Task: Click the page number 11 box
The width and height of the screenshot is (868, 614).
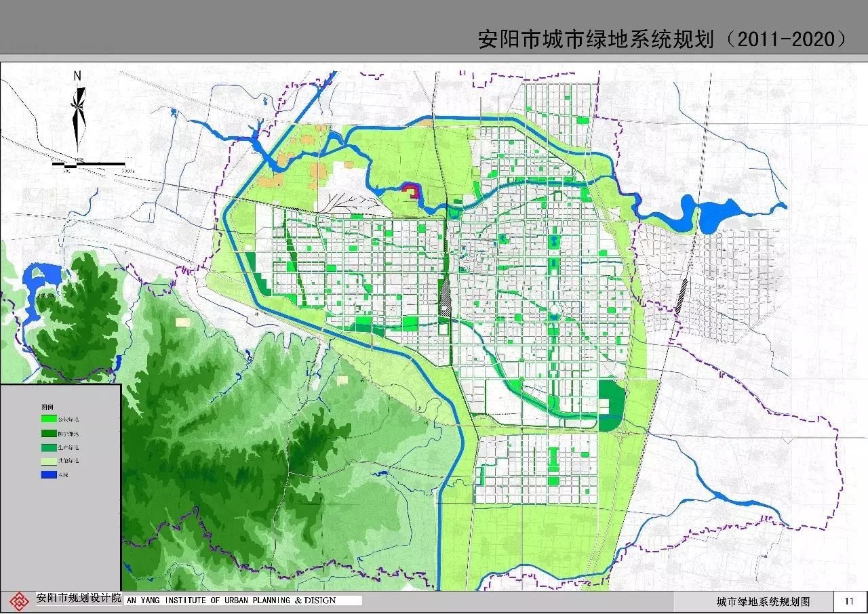Action: [849, 601]
